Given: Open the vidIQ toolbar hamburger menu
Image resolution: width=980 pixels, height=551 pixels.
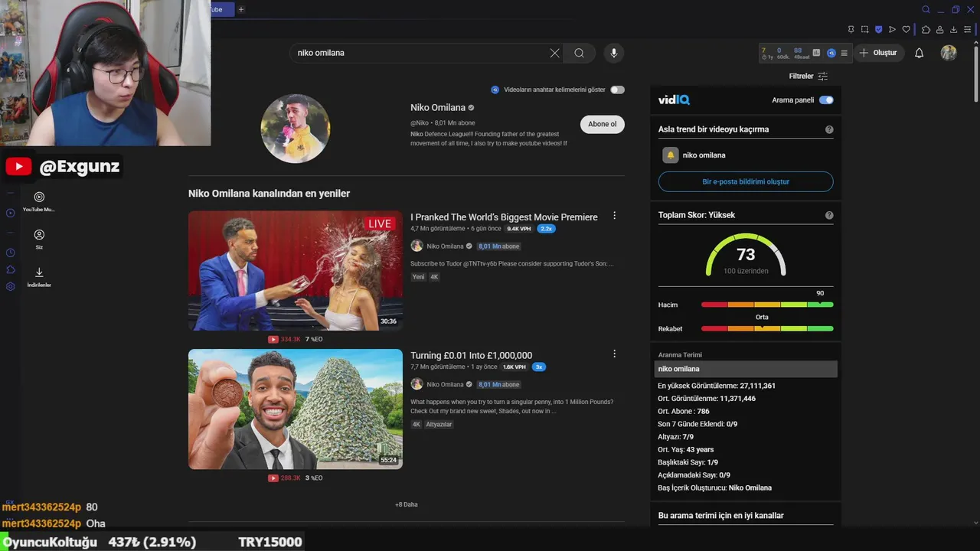Looking at the screenshot, I should coord(844,53).
